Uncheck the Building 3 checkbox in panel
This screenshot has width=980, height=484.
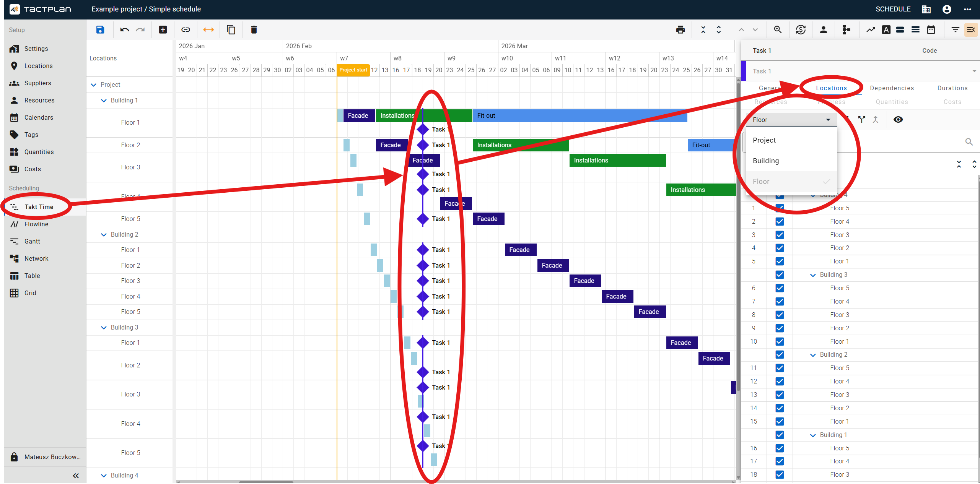pyautogui.click(x=780, y=275)
